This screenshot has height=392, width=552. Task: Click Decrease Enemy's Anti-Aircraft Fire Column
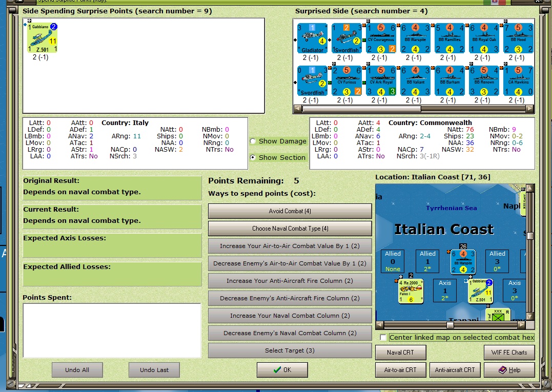pyautogui.click(x=290, y=298)
